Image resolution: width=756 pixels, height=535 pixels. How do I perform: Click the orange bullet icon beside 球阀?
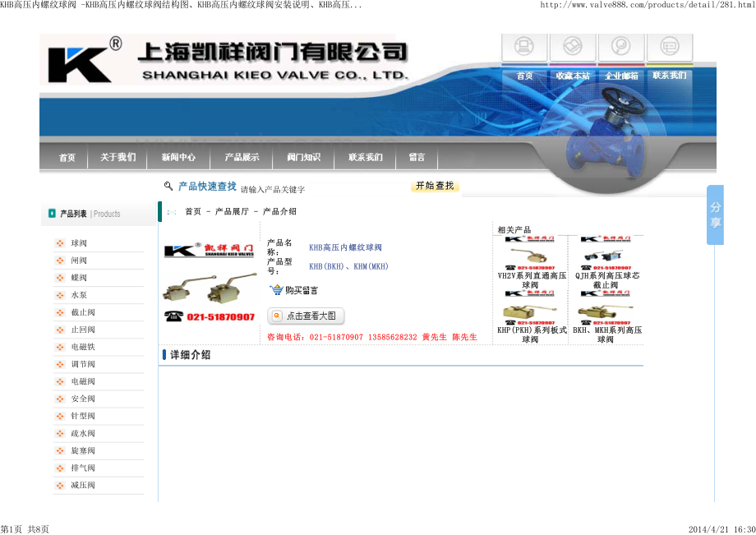[x=60, y=243]
